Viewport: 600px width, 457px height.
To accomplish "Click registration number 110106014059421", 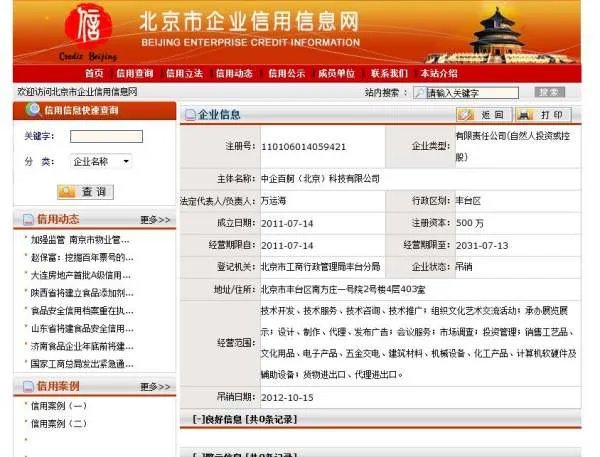I will coord(303,147).
